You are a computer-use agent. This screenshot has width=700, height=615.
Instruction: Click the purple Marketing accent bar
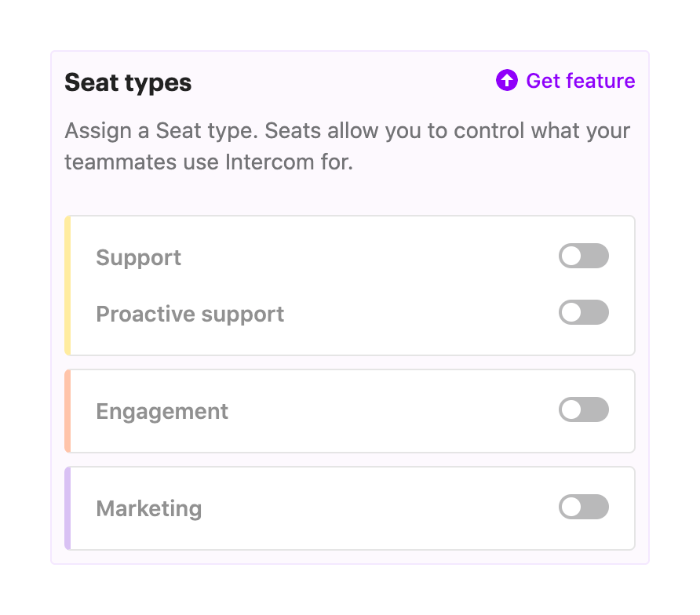coord(67,508)
